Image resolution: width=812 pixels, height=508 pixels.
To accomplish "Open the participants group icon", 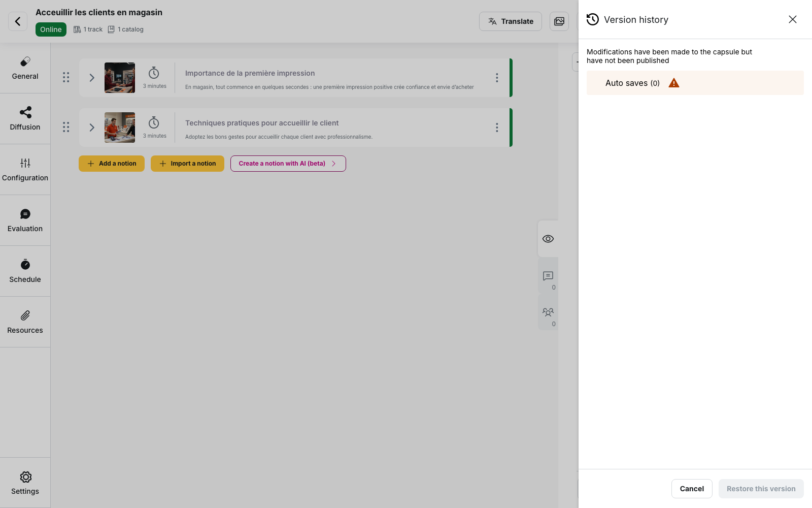I will pyautogui.click(x=548, y=312).
